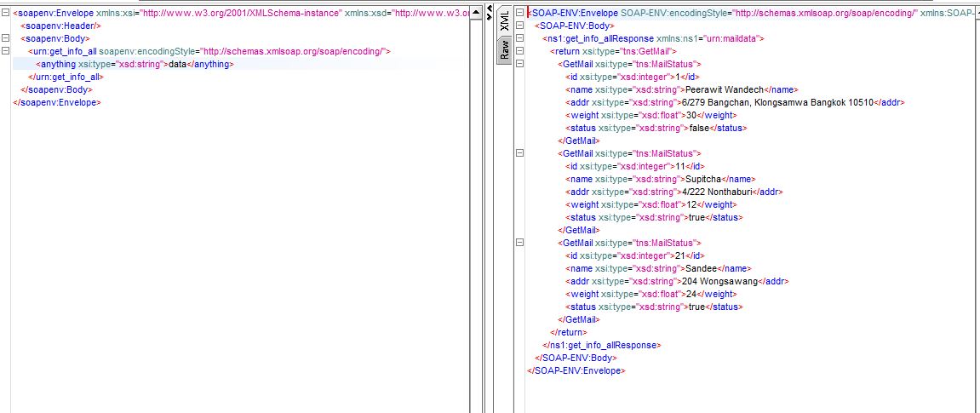Click the soapenv:Envelope opening tag line
The width and height of the screenshot is (980, 413).
pyautogui.click(x=241, y=13)
